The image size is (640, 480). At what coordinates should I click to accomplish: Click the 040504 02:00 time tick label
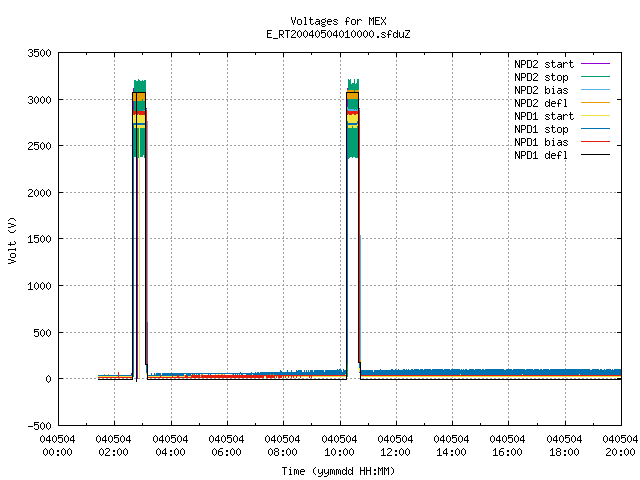click(x=113, y=446)
